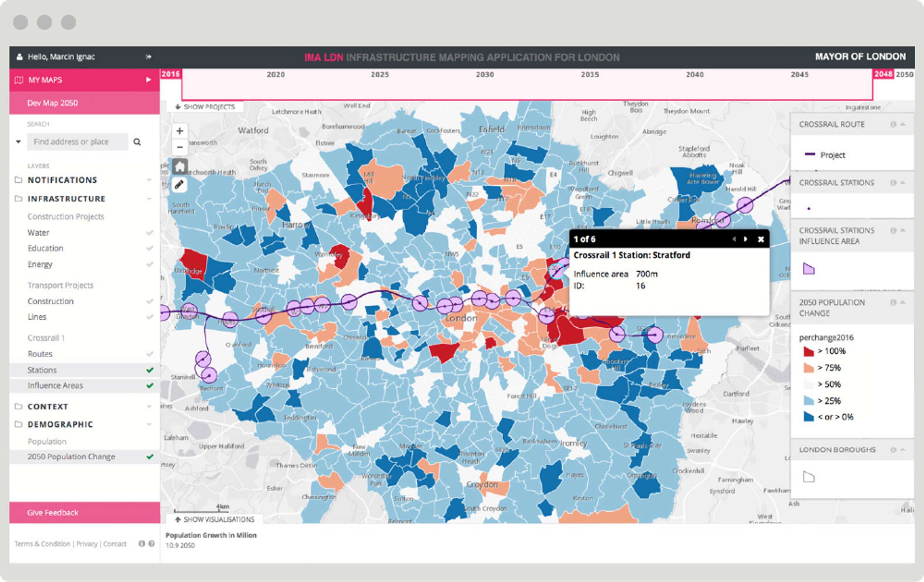The width and height of the screenshot is (924, 582).
Task: Disable the Stations layer checkmark
Action: 150,370
